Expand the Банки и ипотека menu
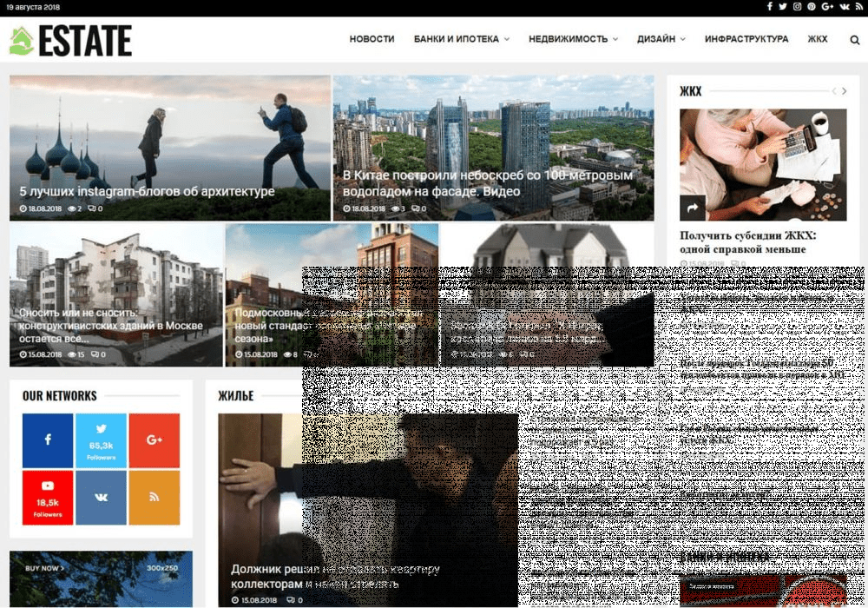This screenshot has width=868, height=608. [x=461, y=39]
